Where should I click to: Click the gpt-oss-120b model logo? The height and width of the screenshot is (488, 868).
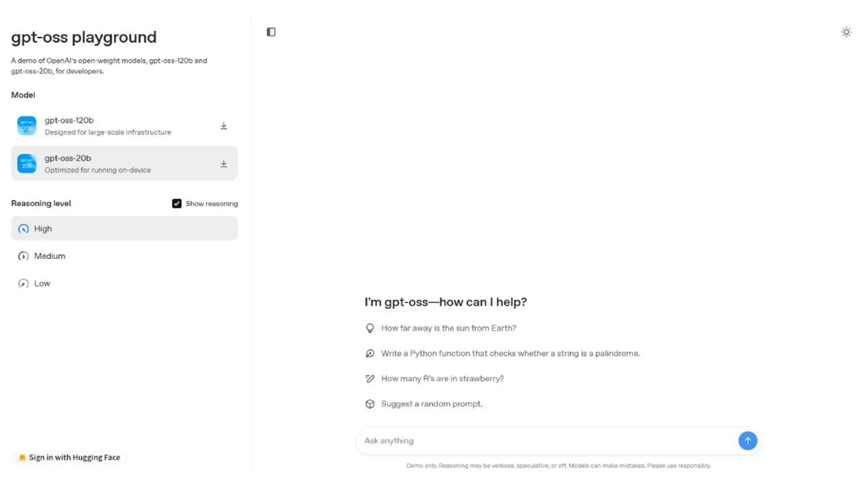pos(27,126)
